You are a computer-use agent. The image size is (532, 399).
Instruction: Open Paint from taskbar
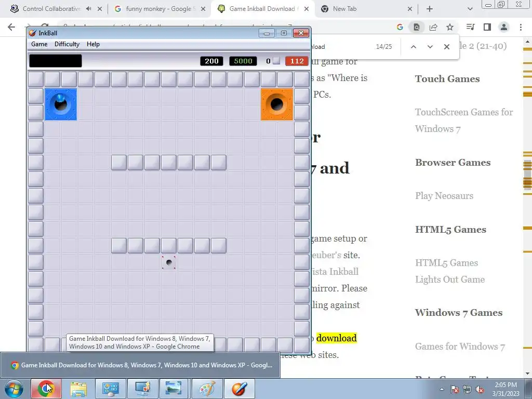click(207, 389)
